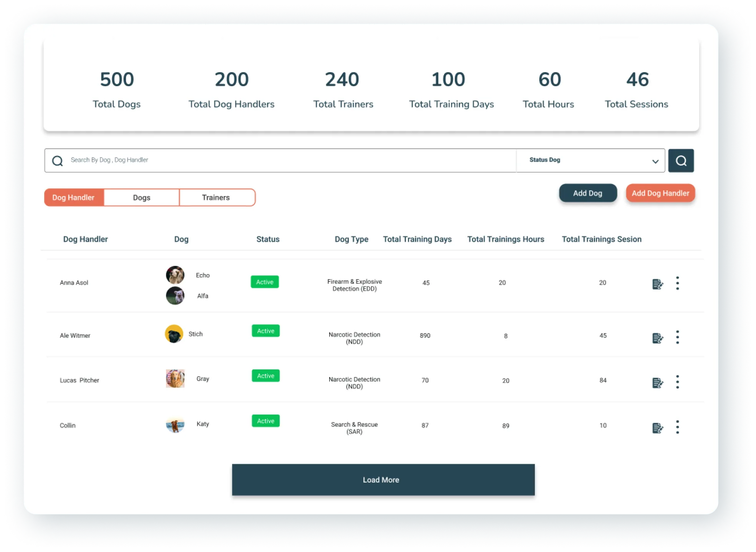Click edit note icon for Lucas Pitcher
Screen dimensions: 756x552
[657, 383]
